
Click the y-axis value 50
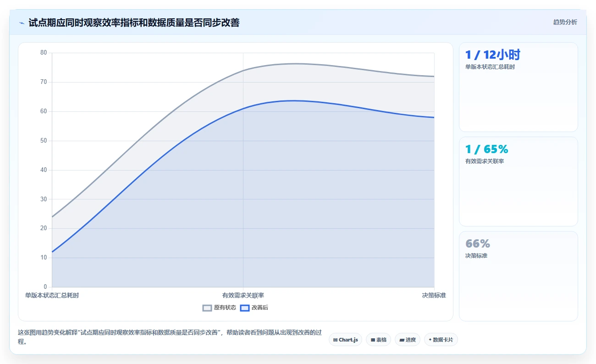(44, 141)
